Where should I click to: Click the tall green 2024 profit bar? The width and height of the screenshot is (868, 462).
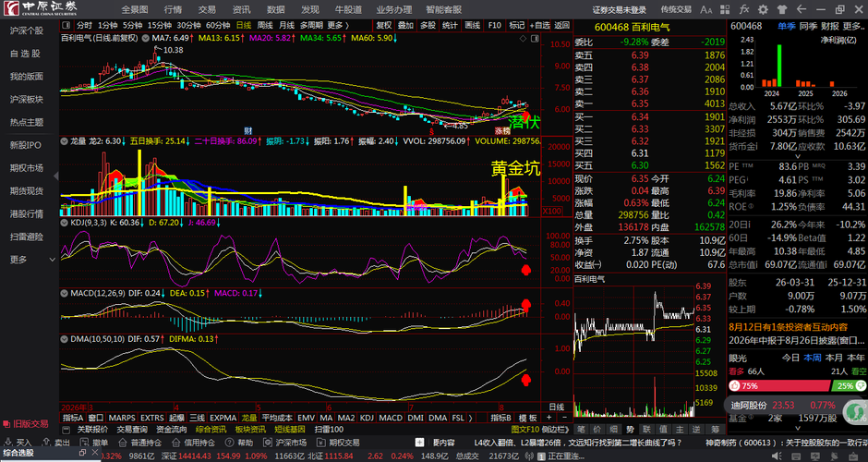point(779,66)
